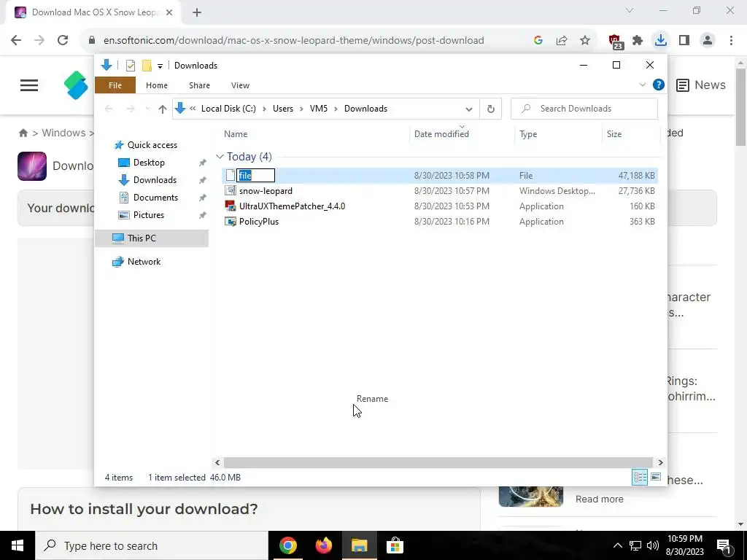Open Microsoft Store from taskbar
The width and height of the screenshot is (747, 560).
395,545
